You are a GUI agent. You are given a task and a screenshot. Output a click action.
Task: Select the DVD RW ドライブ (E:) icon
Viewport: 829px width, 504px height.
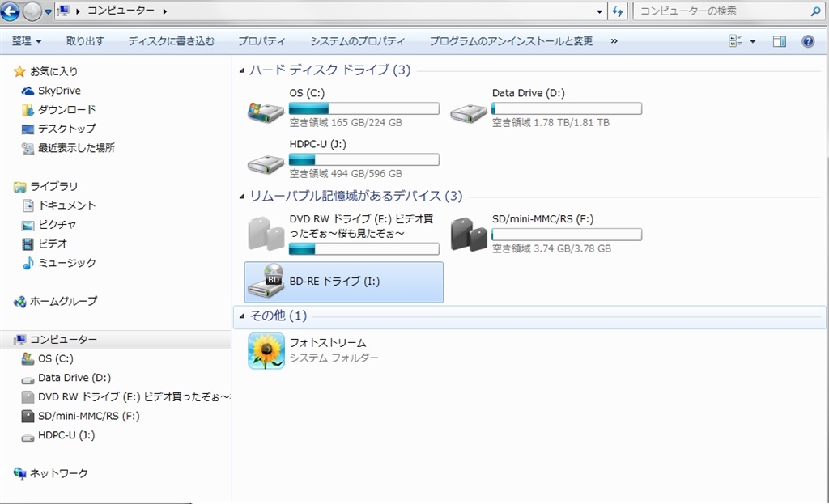point(266,232)
